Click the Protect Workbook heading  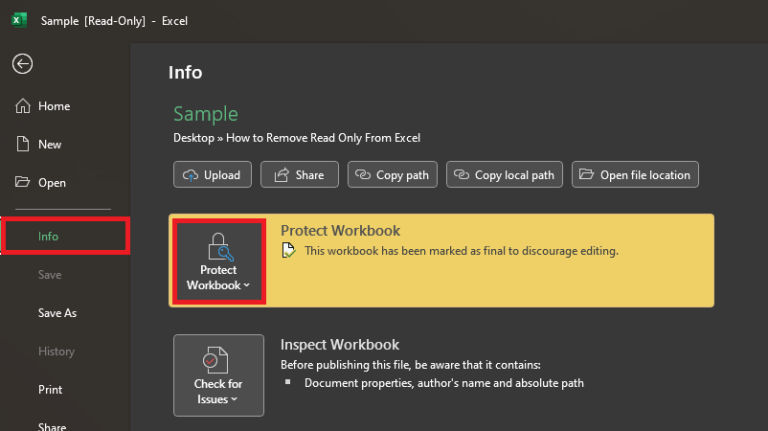[340, 230]
